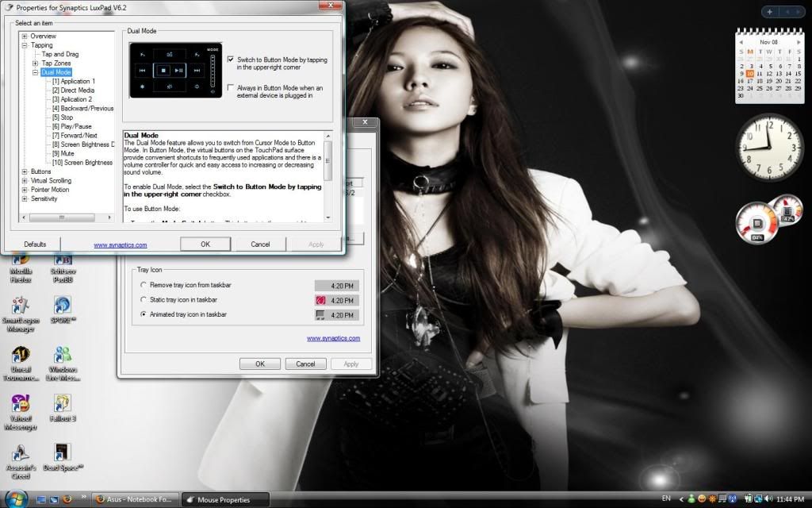Click Cancel in the Synaptics LuxPad dialog
Viewport: 812px width, 508px height.
(x=260, y=244)
